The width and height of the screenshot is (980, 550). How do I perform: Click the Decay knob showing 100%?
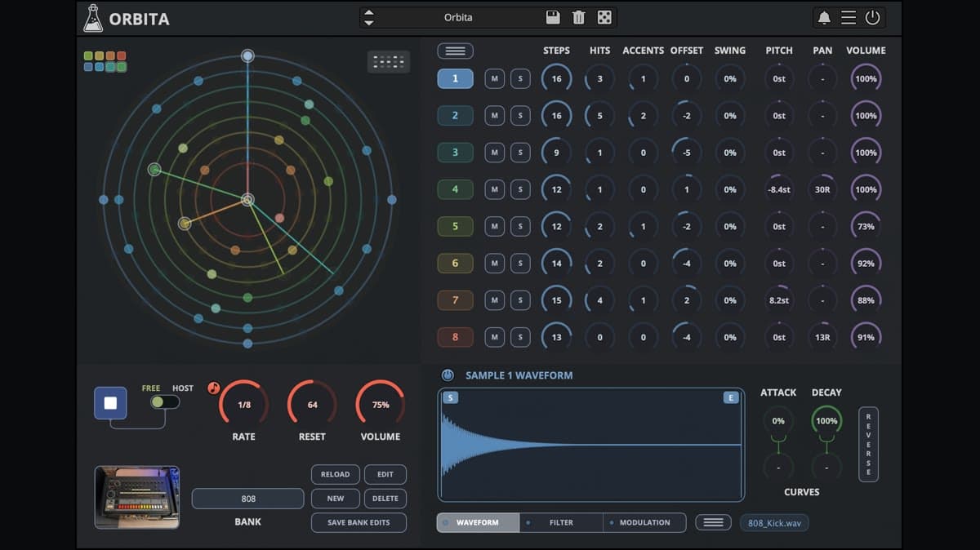(x=826, y=421)
